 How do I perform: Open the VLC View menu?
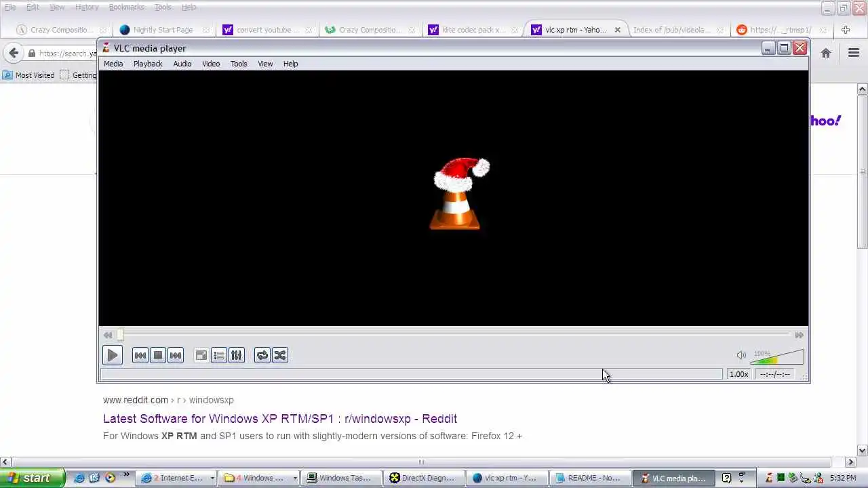pos(265,64)
